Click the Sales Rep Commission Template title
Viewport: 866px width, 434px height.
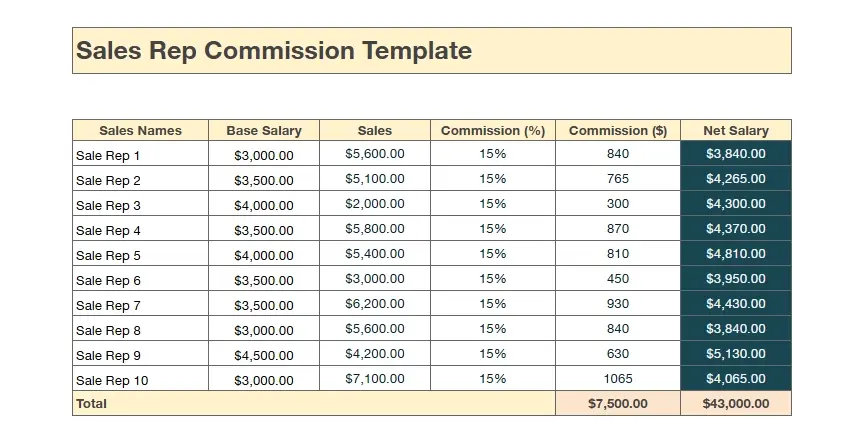coord(274,51)
